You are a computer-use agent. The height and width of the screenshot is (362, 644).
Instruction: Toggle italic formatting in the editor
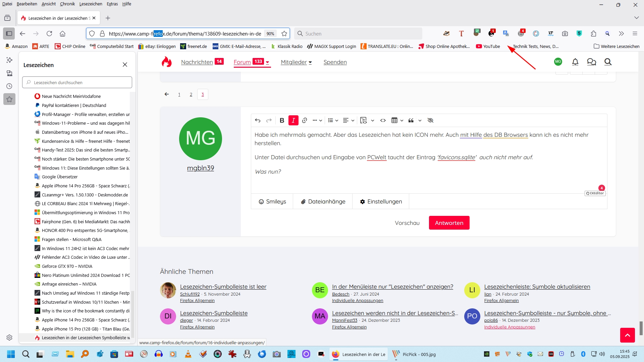click(x=293, y=120)
